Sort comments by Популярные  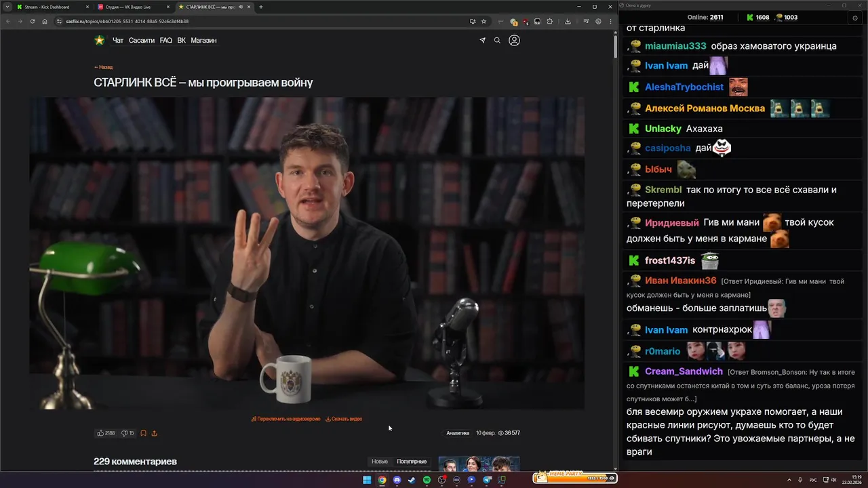pyautogui.click(x=412, y=462)
